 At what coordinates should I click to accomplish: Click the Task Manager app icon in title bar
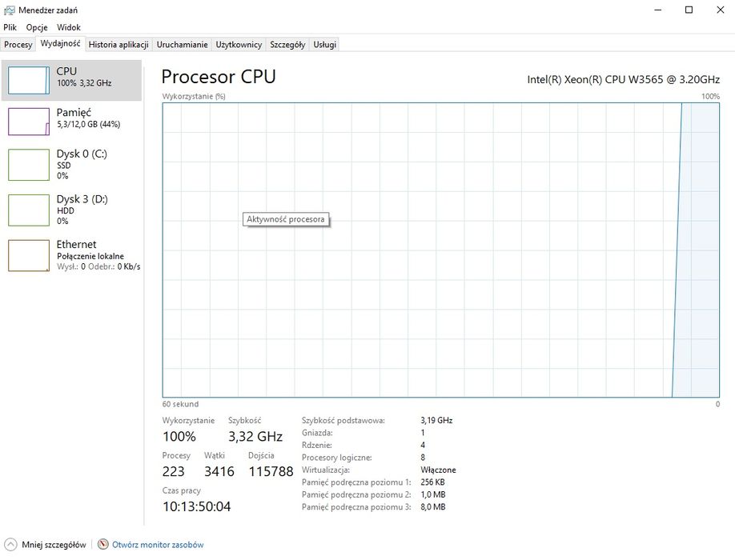click(x=9, y=10)
